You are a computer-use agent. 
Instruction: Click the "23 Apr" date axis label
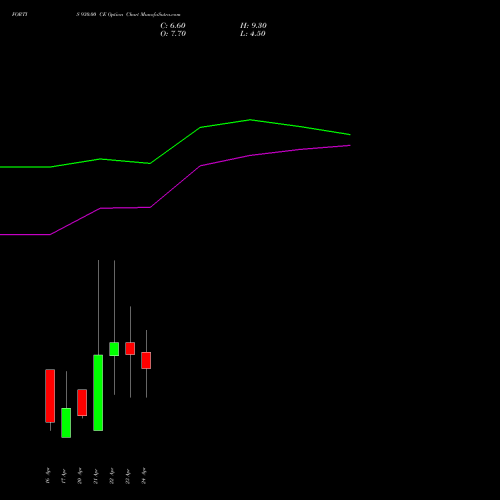tap(128, 476)
